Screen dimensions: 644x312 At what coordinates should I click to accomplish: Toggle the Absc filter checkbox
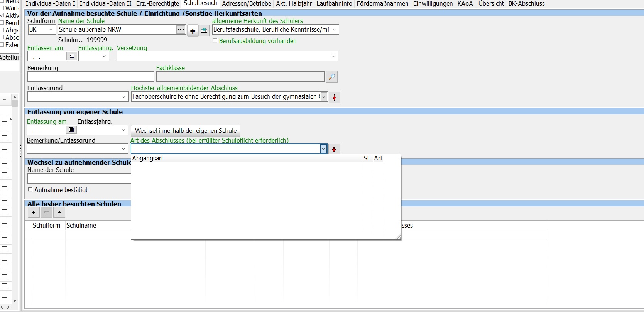(x=2, y=37)
